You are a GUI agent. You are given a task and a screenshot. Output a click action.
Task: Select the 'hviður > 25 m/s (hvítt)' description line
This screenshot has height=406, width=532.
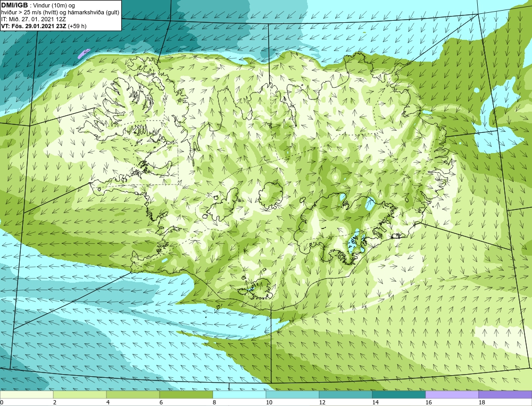pos(60,13)
